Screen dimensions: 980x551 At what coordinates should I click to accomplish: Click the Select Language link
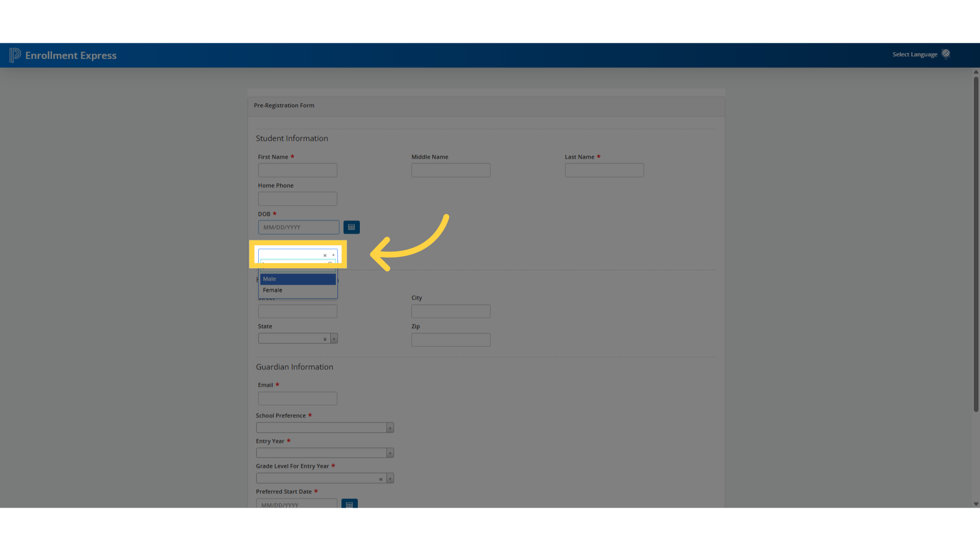(915, 54)
